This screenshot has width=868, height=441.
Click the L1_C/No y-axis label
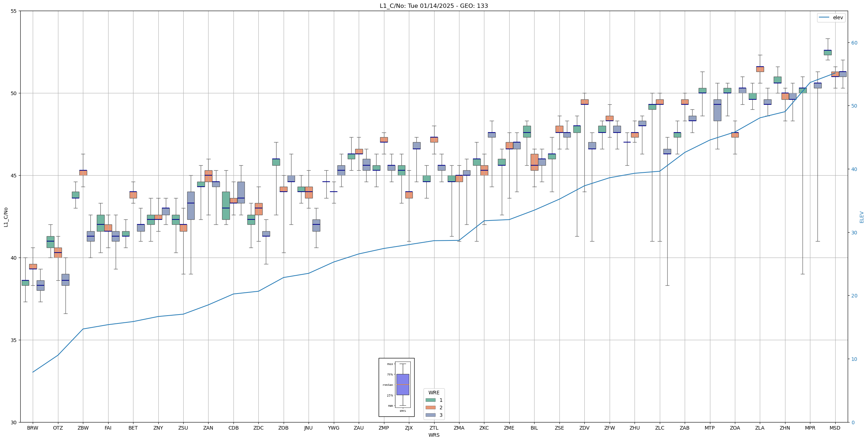coord(6,217)
